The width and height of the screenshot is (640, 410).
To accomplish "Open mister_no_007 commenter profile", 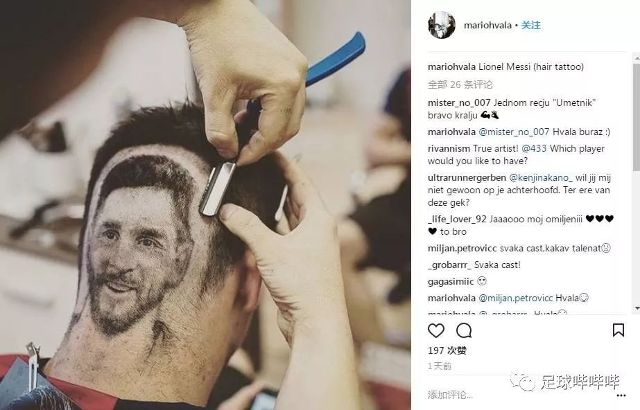I will point(459,103).
